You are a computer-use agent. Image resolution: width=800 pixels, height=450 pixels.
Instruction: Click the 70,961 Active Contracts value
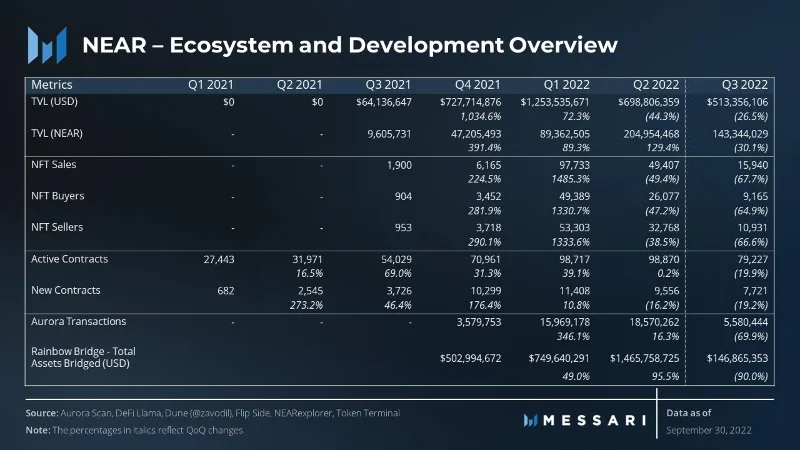[x=486, y=259]
